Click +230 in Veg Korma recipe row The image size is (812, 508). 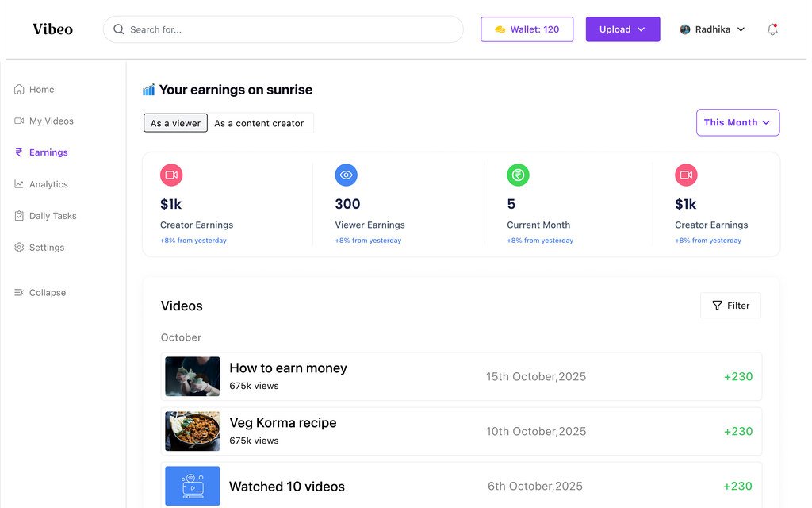coord(738,431)
